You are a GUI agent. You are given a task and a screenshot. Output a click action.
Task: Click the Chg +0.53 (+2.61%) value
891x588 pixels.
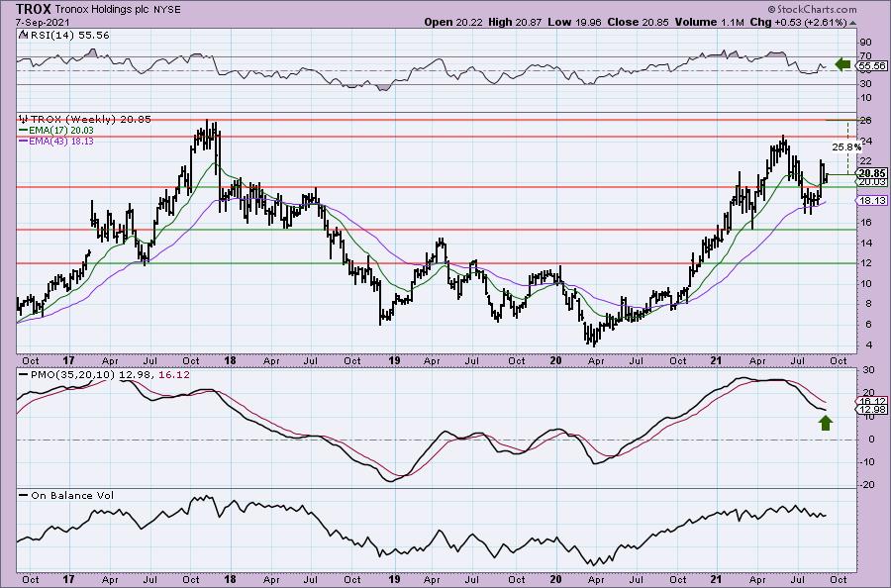coord(798,22)
